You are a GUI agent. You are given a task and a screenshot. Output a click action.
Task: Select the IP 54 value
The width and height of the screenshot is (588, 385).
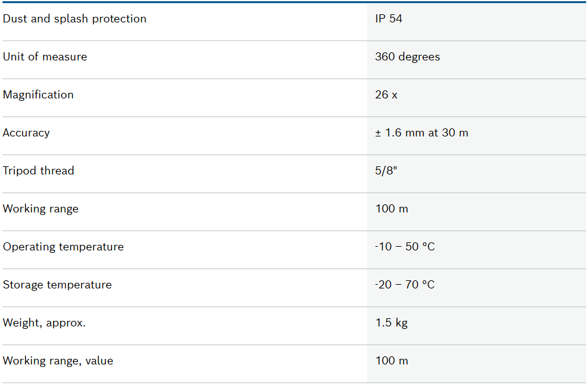click(x=389, y=19)
